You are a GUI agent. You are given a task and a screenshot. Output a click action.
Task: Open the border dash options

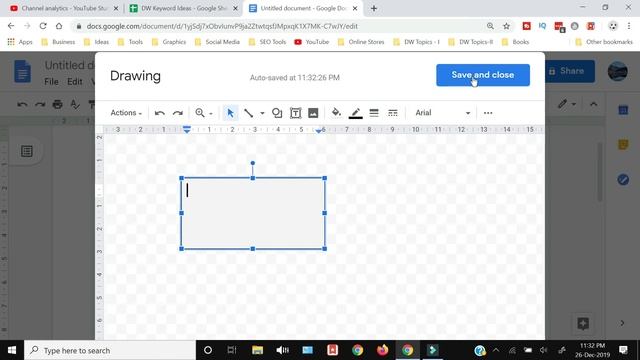pyautogui.click(x=393, y=113)
